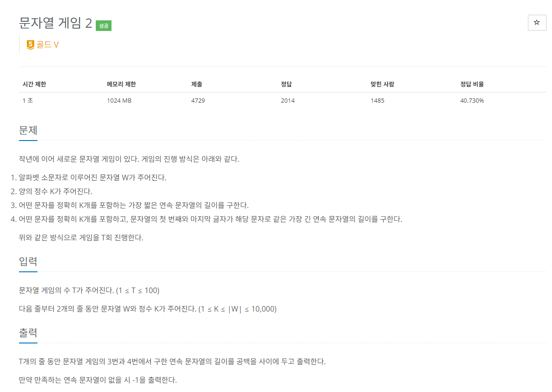Click the 1024 MB memory limit cell
Viewport: 552px width, 392px height.
coord(118,100)
